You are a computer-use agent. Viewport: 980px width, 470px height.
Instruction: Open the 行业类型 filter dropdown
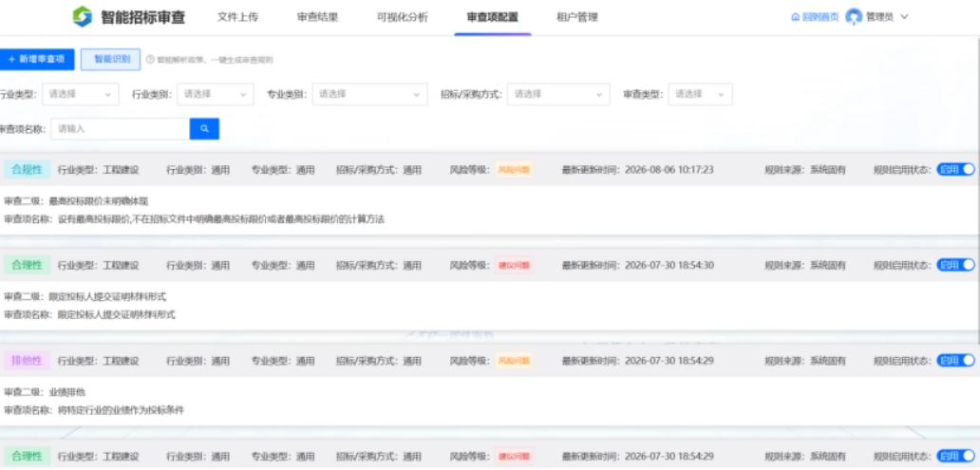pyautogui.click(x=81, y=94)
